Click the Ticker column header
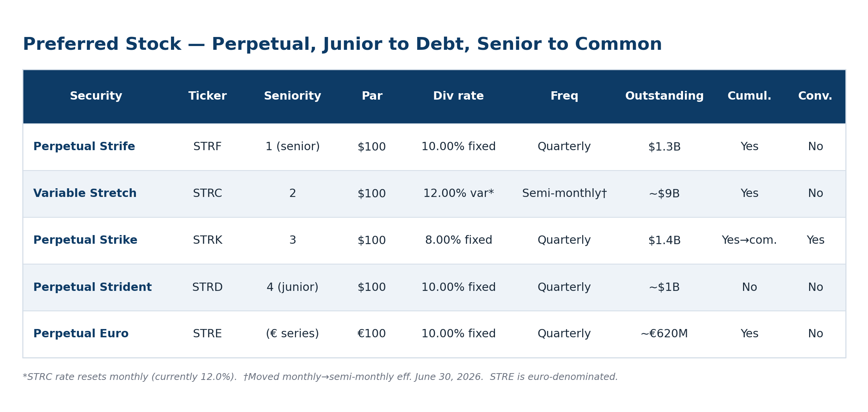Screen dimensions: 868x412 [207, 96]
